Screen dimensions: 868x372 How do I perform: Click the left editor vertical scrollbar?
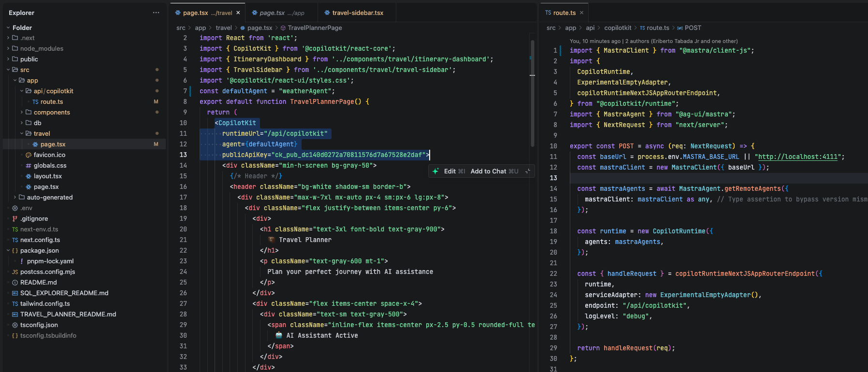532,92
